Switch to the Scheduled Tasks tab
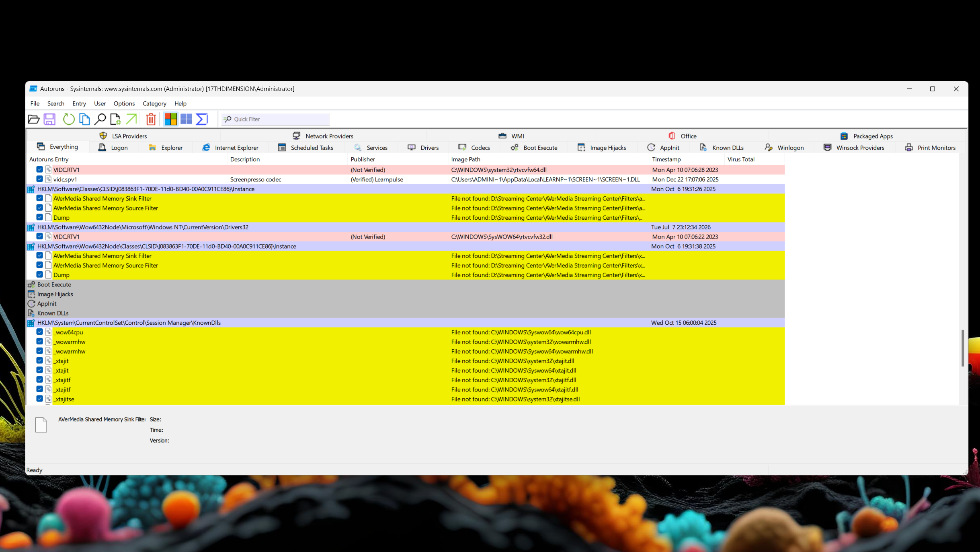The width and height of the screenshot is (980, 552). (x=305, y=148)
